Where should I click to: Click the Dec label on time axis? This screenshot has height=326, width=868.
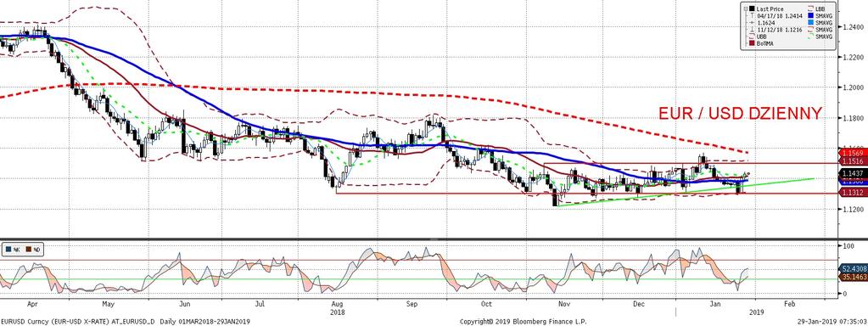coord(638,304)
